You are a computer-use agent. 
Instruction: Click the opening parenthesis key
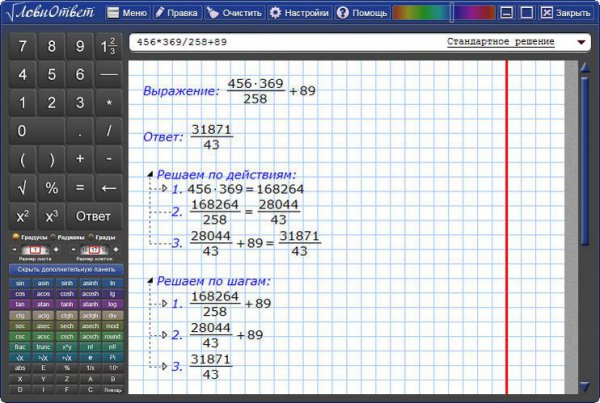click(x=23, y=159)
